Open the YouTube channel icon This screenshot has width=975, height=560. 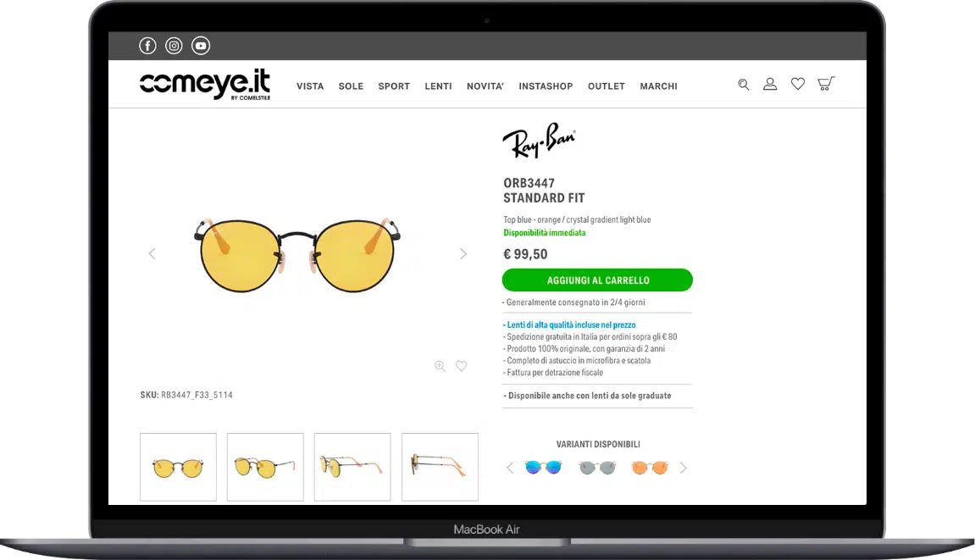(201, 46)
